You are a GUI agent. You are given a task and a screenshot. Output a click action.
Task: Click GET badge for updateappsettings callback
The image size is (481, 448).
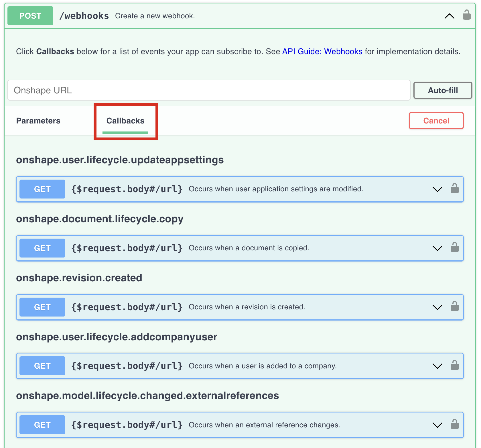click(x=42, y=189)
